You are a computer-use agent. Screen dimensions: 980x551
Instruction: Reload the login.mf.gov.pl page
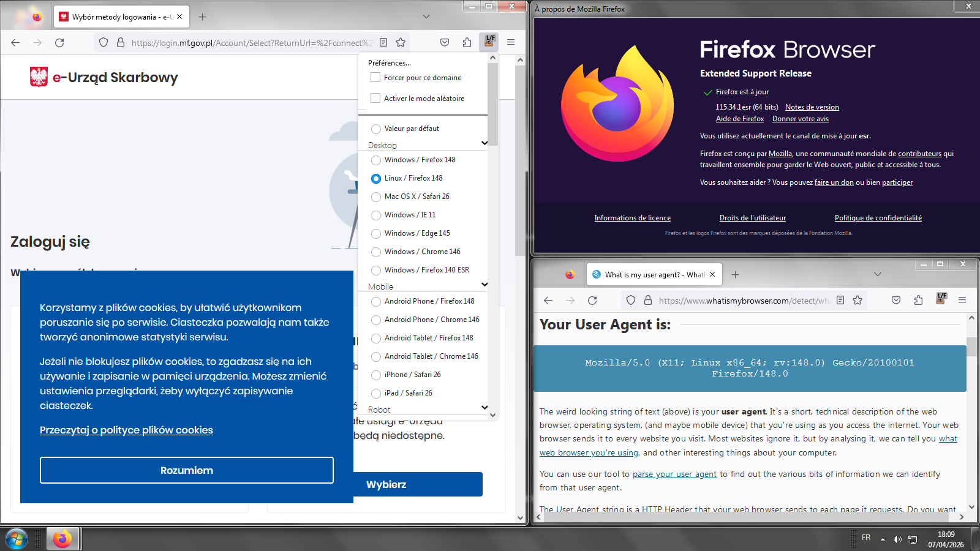pyautogui.click(x=59, y=43)
